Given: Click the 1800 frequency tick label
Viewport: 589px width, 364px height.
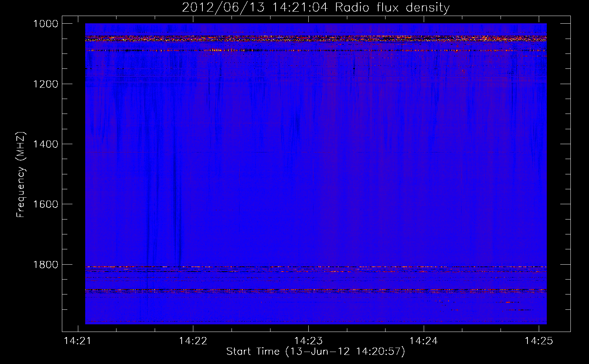Looking at the screenshot, I should coord(46,265).
